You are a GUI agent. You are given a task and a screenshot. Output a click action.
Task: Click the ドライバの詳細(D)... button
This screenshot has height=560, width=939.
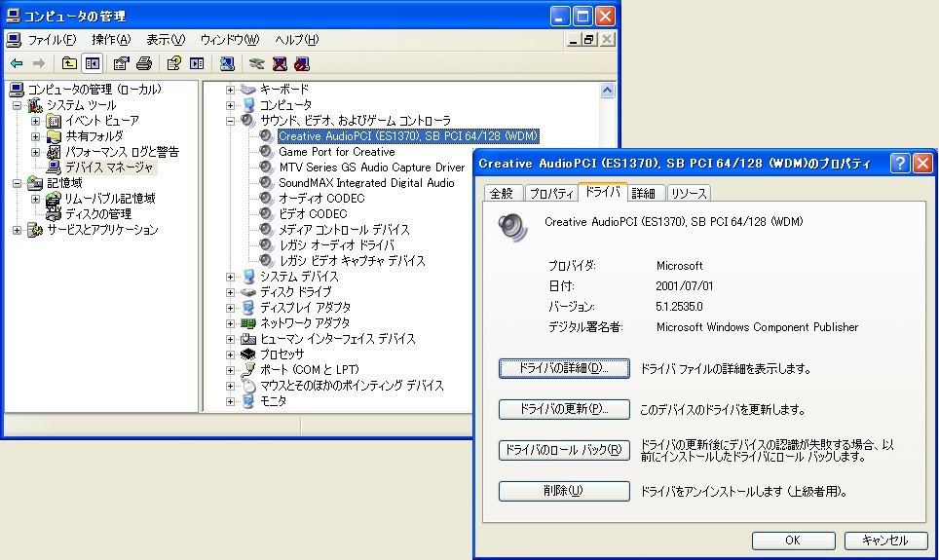click(564, 368)
